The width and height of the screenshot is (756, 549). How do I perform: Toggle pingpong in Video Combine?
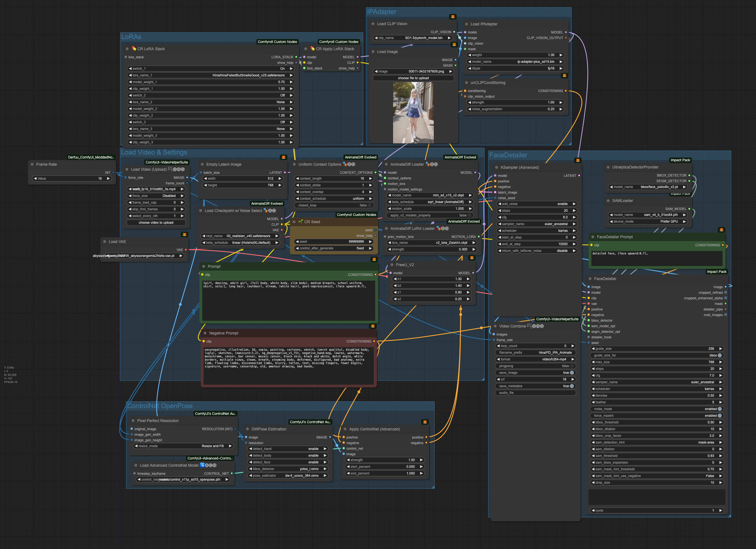(x=572, y=366)
